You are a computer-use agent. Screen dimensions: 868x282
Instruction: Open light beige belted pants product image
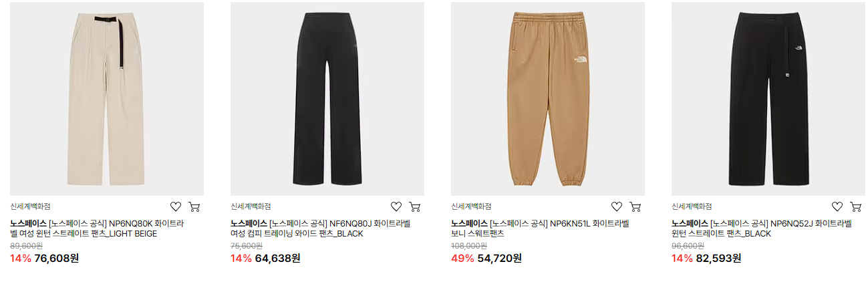(107, 99)
